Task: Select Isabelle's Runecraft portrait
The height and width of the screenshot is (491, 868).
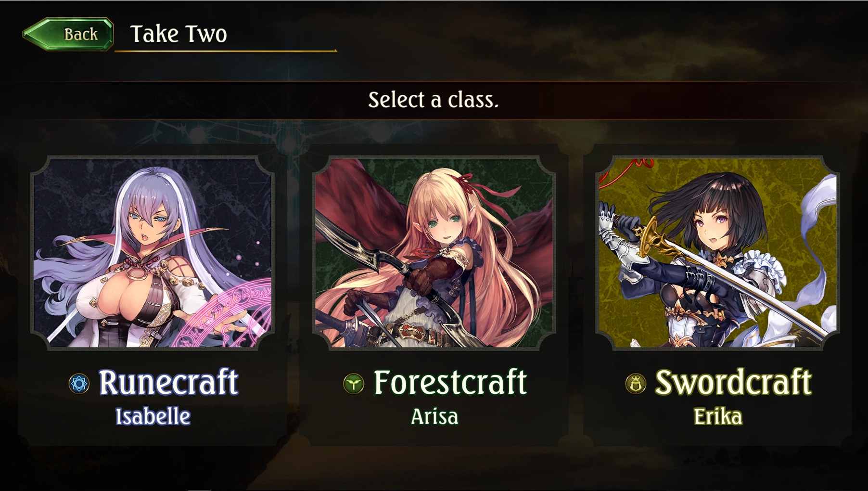Action: coord(153,253)
